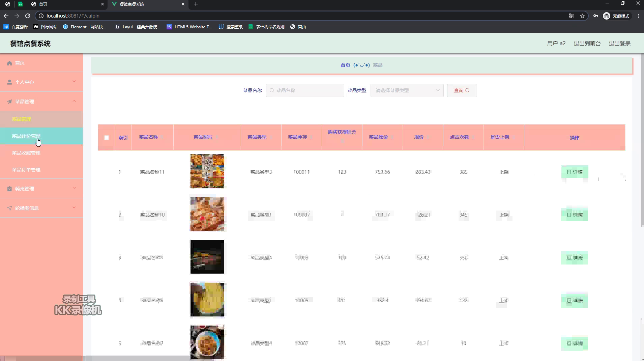Bookmark this page with star icon
644x361 pixels.
coord(582,16)
